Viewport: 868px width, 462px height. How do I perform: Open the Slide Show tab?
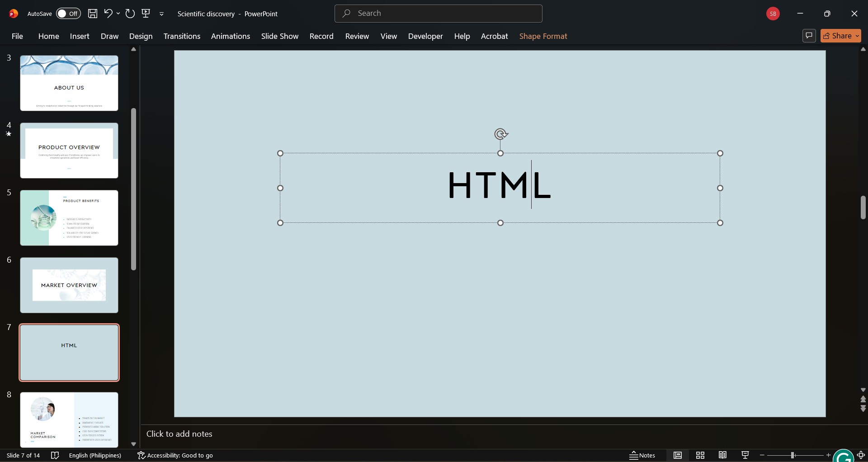coord(279,36)
